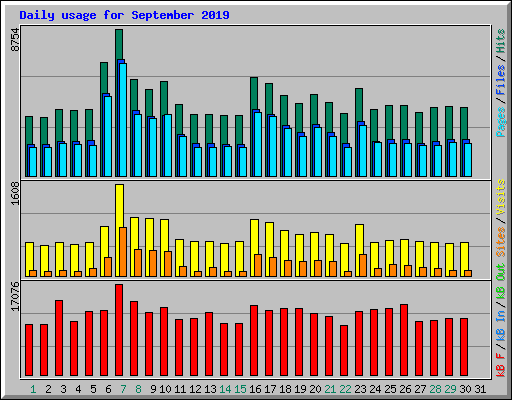Click day 1 on the x-axis
Viewport: 512px width, 400px height.
(33, 389)
